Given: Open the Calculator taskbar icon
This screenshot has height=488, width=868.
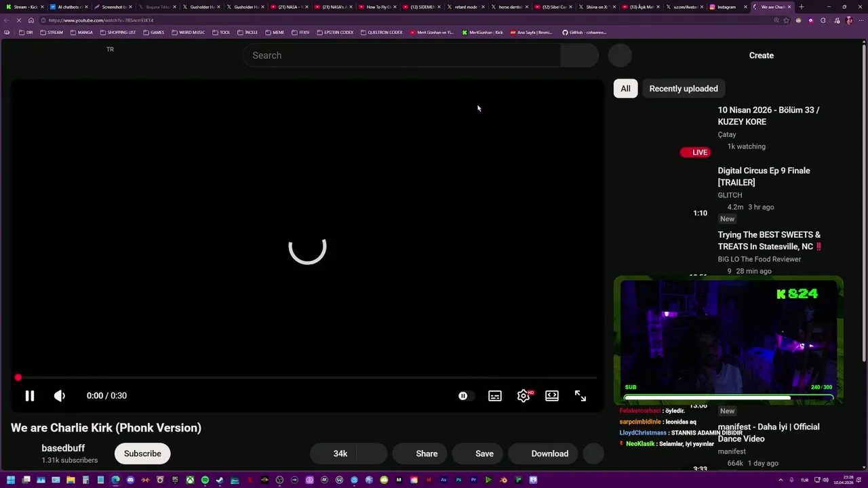Looking at the screenshot, I should (85, 480).
